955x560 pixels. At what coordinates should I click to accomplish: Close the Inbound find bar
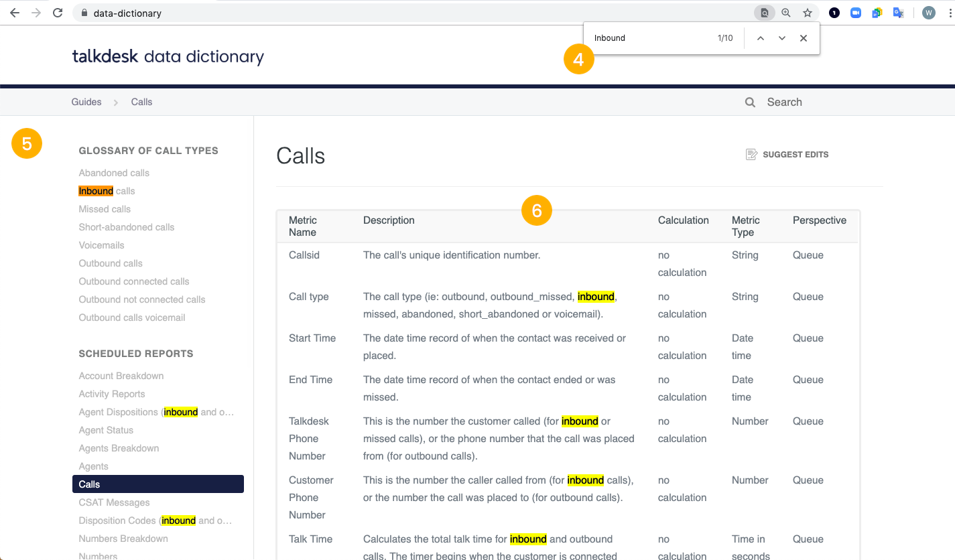tap(803, 38)
